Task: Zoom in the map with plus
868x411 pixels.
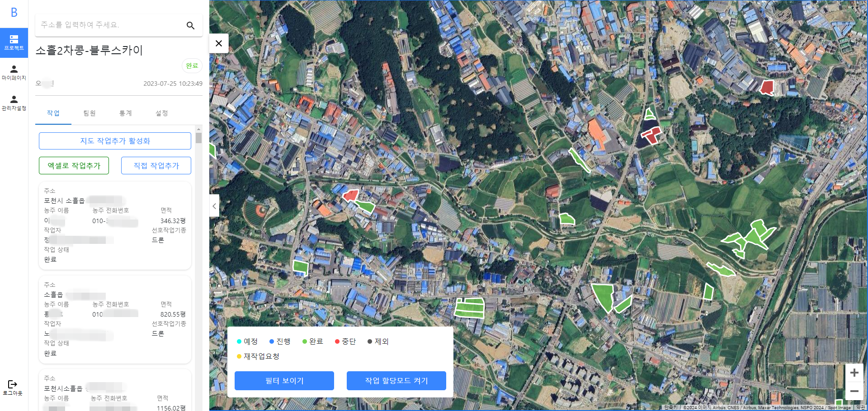Action: tap(854, 373)
